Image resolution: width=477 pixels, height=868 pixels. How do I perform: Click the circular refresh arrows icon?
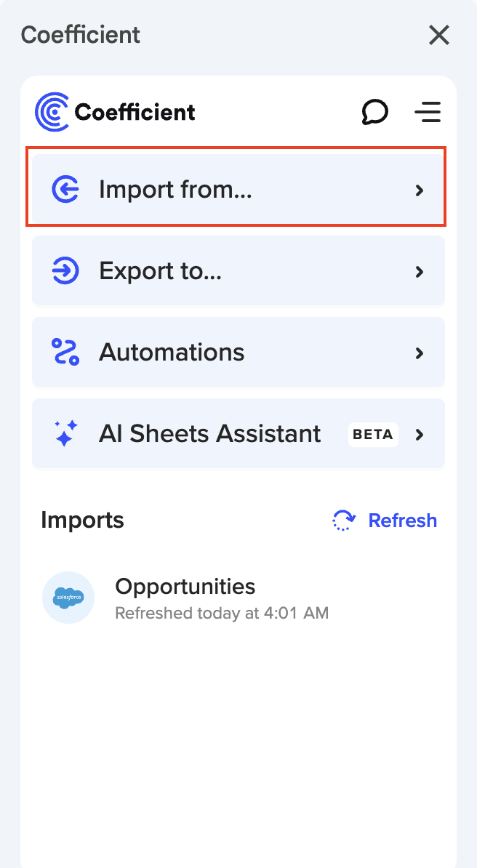(344, 521)
